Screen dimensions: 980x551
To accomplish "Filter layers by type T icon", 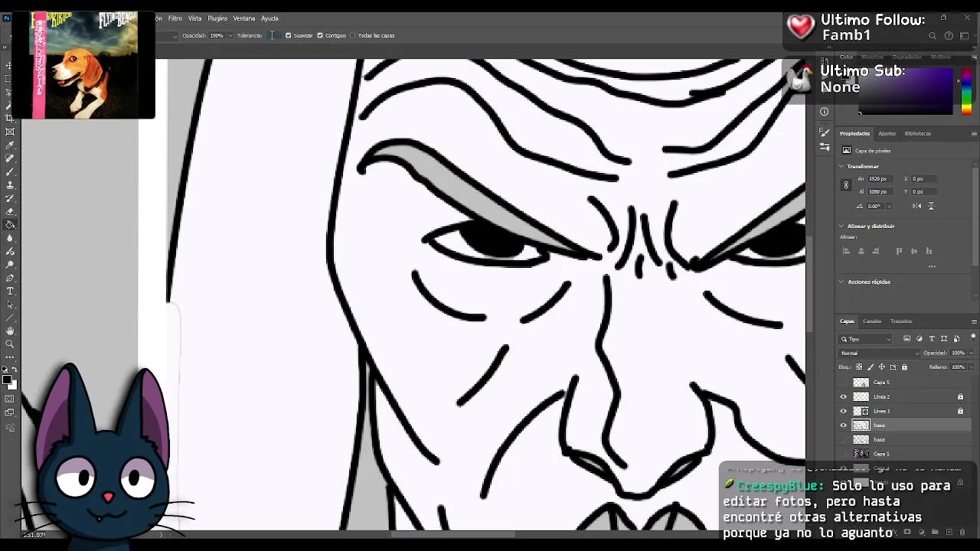I will click(932, 338).
